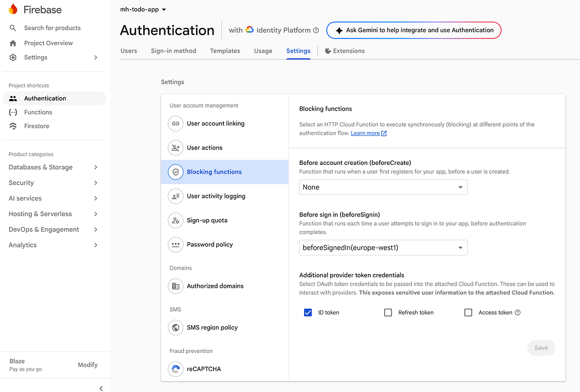Click the Search for products field

52,28
